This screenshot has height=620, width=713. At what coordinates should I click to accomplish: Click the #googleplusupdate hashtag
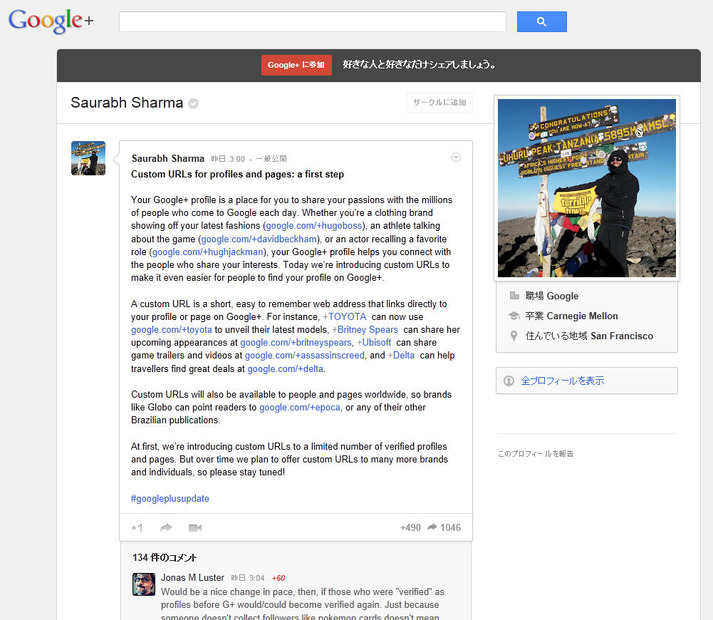pos(170,499)
